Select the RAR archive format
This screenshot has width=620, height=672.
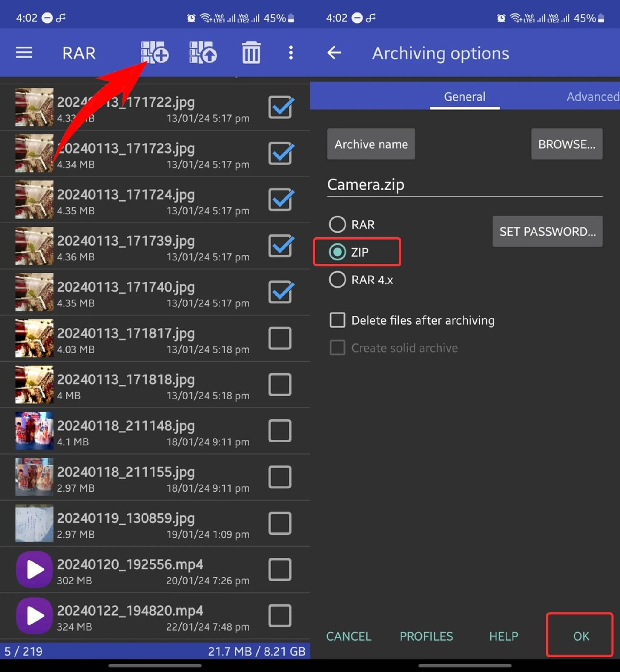pyautogui.click(x=338, y=224)
